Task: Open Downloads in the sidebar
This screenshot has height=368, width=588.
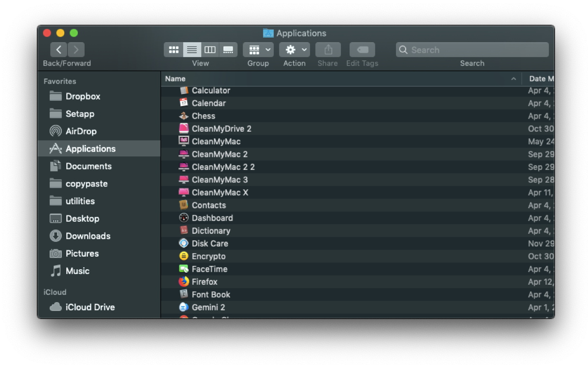Action: 99,236
